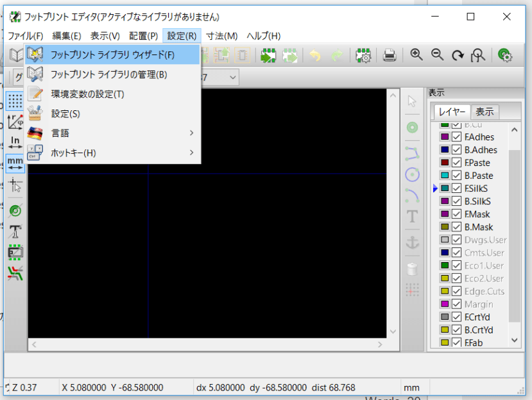Open the ヘルプ(H) menu
The width and height of the screenshot is (532, 400).
264,36
